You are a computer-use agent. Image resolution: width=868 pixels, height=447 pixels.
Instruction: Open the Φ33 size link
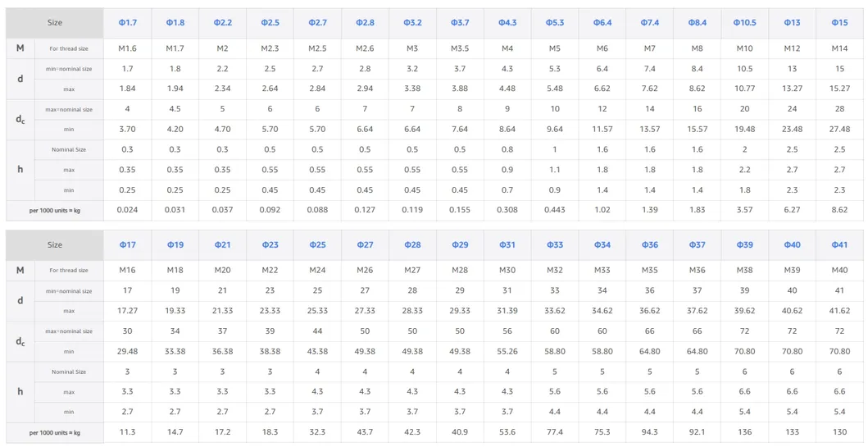click(555, 245)
